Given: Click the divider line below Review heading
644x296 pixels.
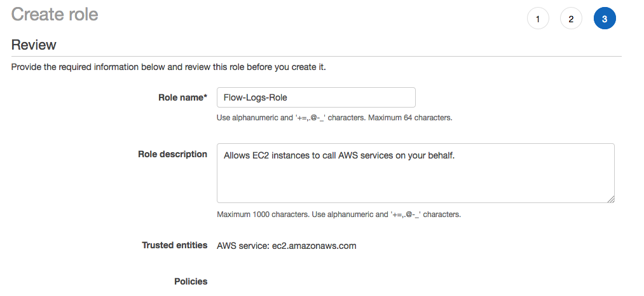Looking at the screenshot, I should [x=316, y=56].
